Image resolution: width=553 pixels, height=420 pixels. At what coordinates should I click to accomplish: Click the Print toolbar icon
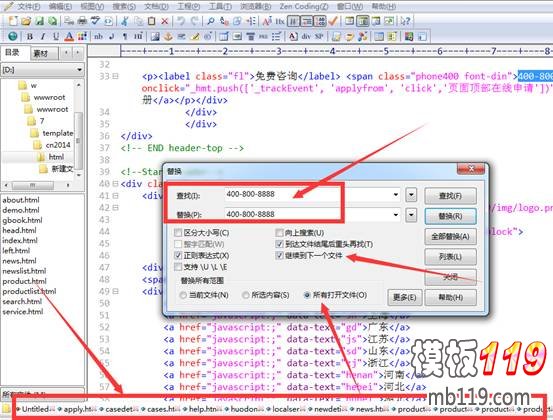pyautogui.click(x=82, y=21)
